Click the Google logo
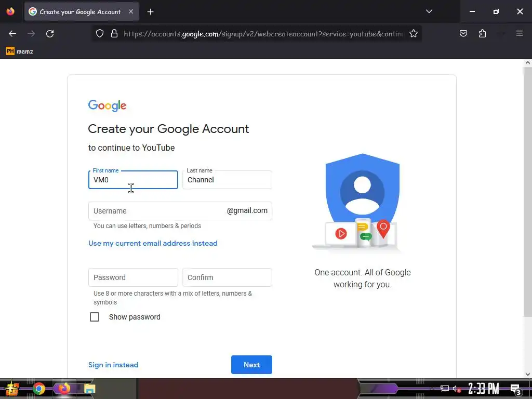 tap(107, 105)
